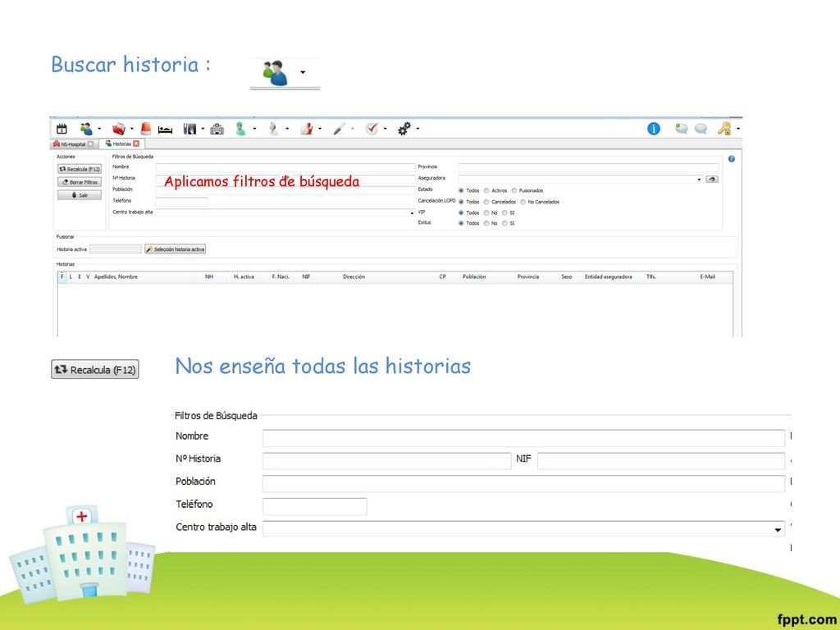Sort by the Apellidos, Nombre column
The width and height of the screenshot is (840, 630).
point(116,277)
